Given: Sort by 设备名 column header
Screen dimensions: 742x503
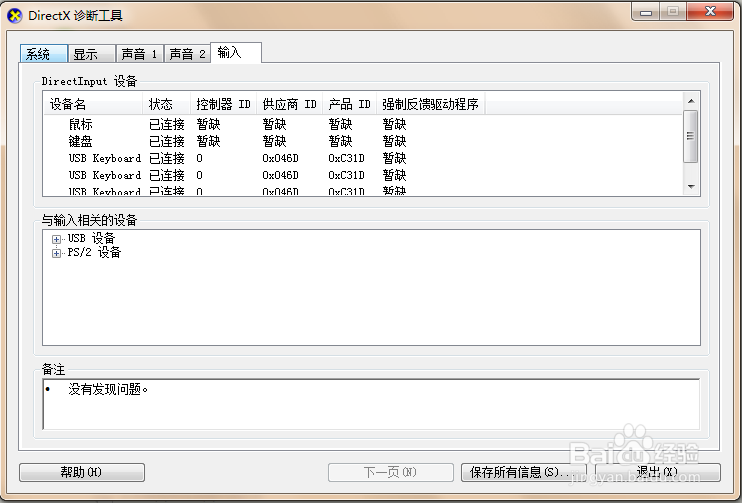Looking at the screenshot, I should tap(93, 104).
